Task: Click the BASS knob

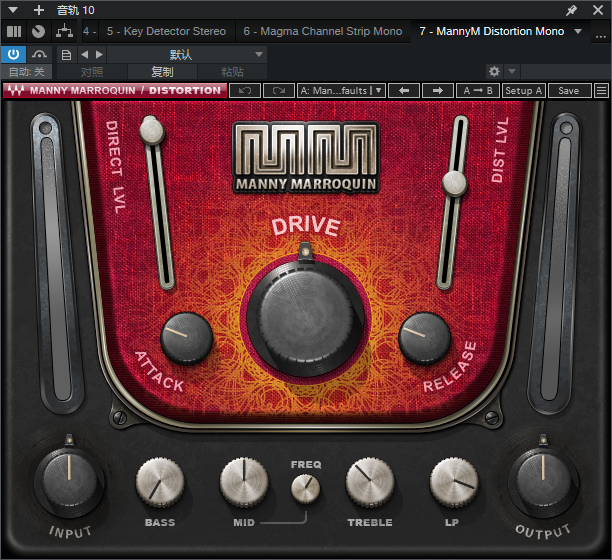Action: pyautogui.click(x=160, y=483)
